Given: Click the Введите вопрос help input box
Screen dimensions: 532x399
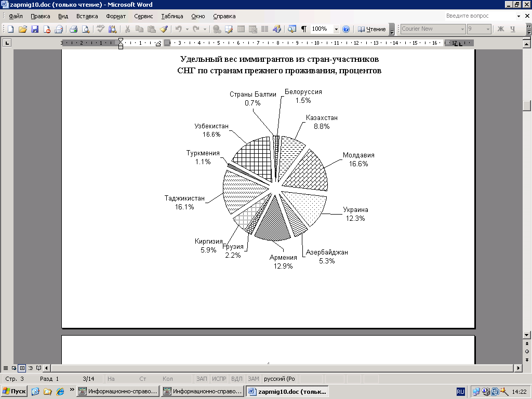Looking at the screenshot, I should [480, 16].
